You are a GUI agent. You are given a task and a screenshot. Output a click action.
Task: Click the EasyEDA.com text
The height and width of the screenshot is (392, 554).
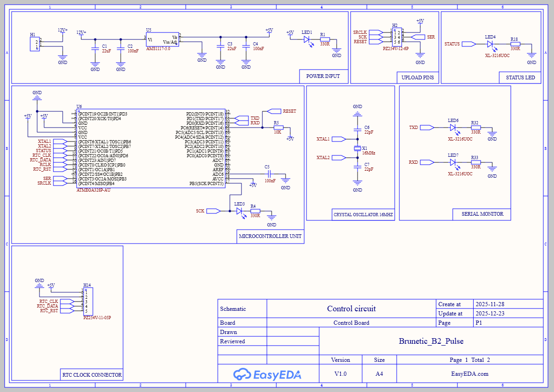point(470,374)
